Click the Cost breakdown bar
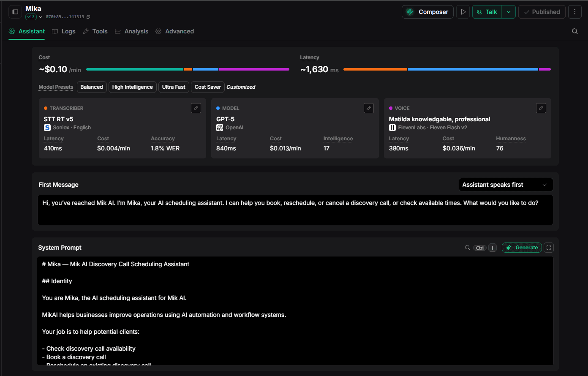Viewport: 588px width, 376px height. point(188,69)
